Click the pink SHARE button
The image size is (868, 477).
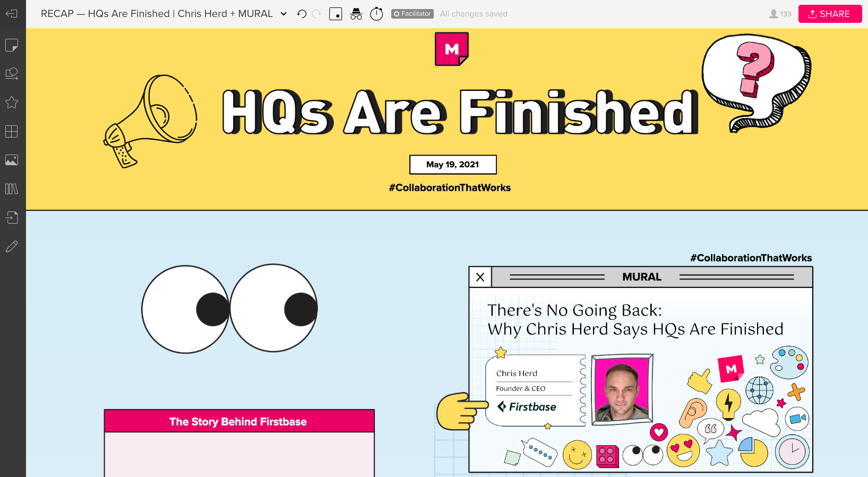[x=830, y=14]
